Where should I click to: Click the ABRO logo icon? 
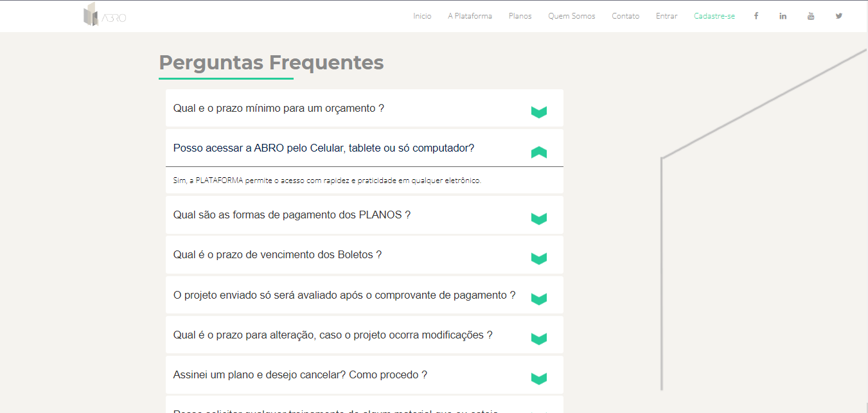[104, 15]
